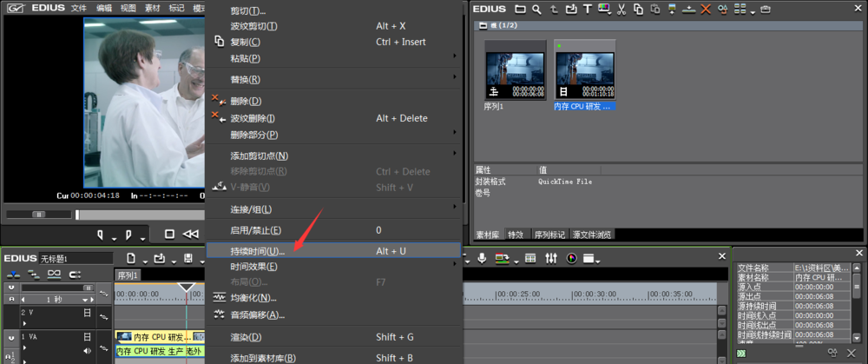
Task: Open the title creation T tool in bin
Action: click(x=588, y=9)
